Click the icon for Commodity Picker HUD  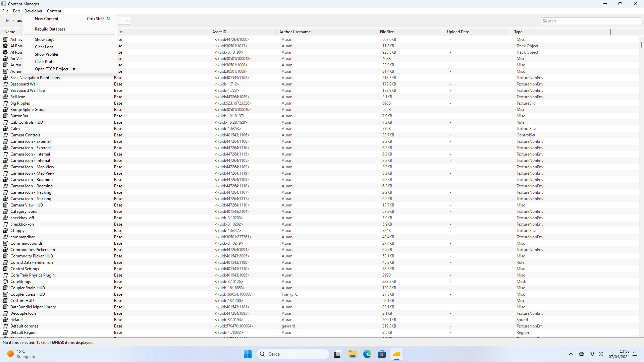tap(5, 256)
